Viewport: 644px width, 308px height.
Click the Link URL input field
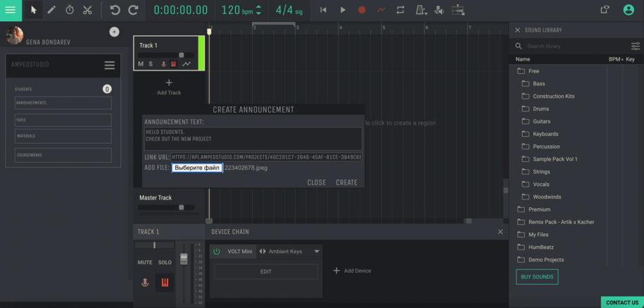tap(267, 157)
